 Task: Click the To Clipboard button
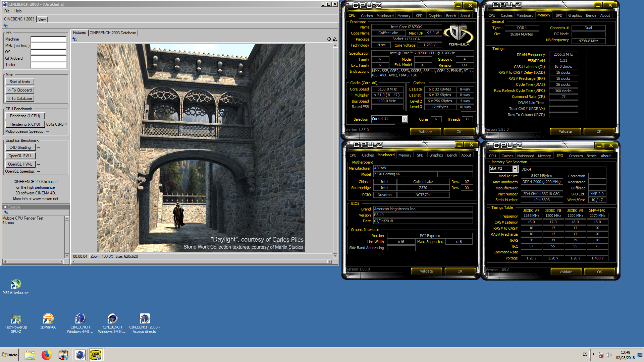click(20, 90)
